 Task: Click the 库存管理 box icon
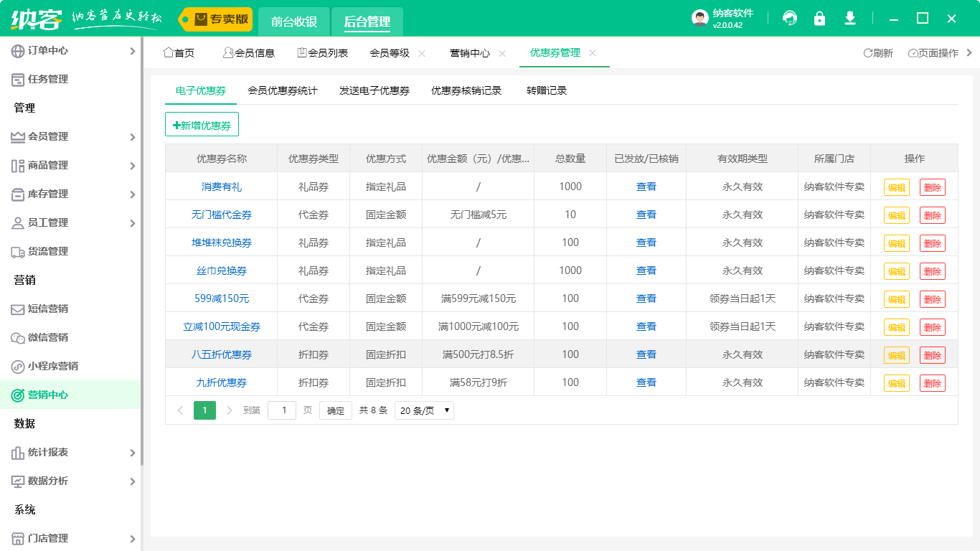point(18,194)
